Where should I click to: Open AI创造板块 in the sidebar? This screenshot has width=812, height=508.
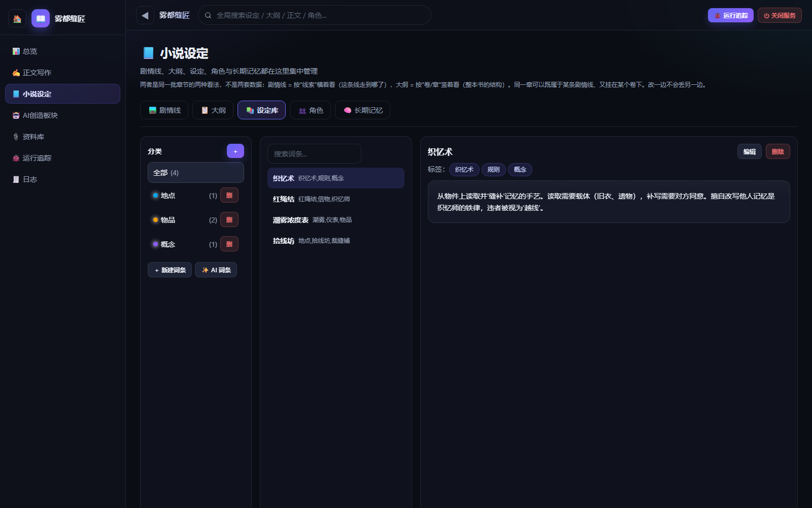(62, 115)
